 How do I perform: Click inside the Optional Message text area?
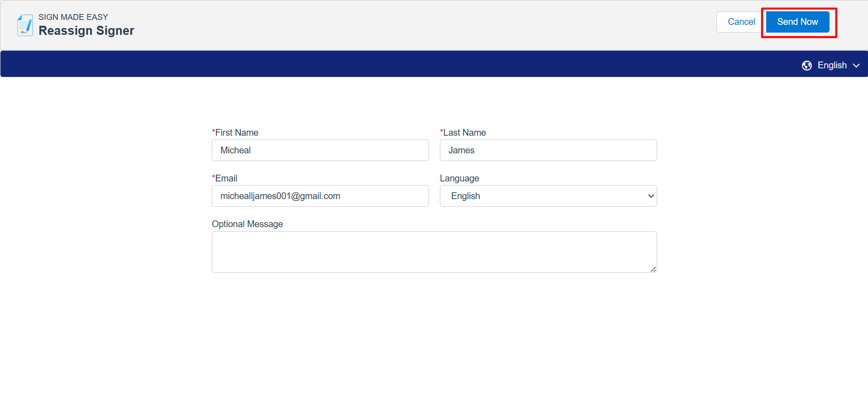434,252
